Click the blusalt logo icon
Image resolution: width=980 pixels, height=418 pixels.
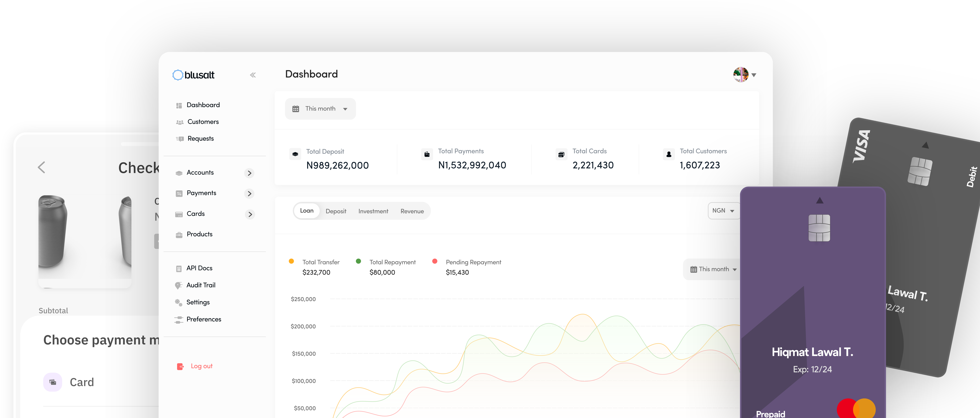[178, 75]
